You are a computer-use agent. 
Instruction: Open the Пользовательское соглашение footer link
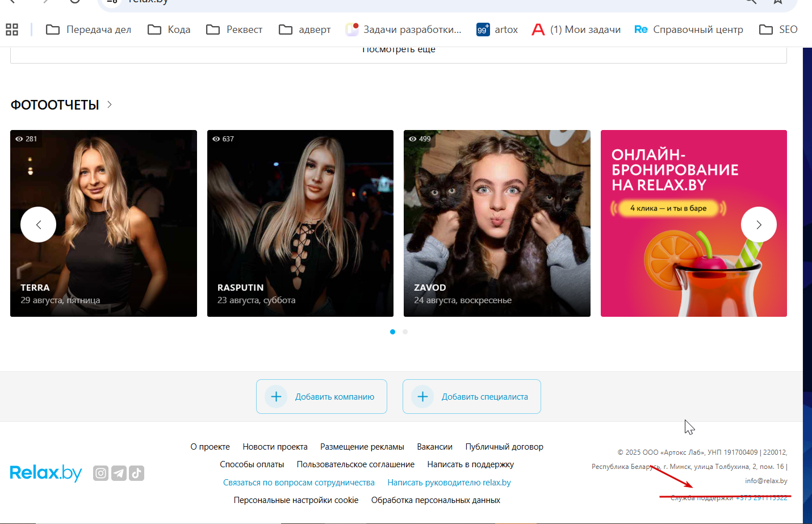355,464
